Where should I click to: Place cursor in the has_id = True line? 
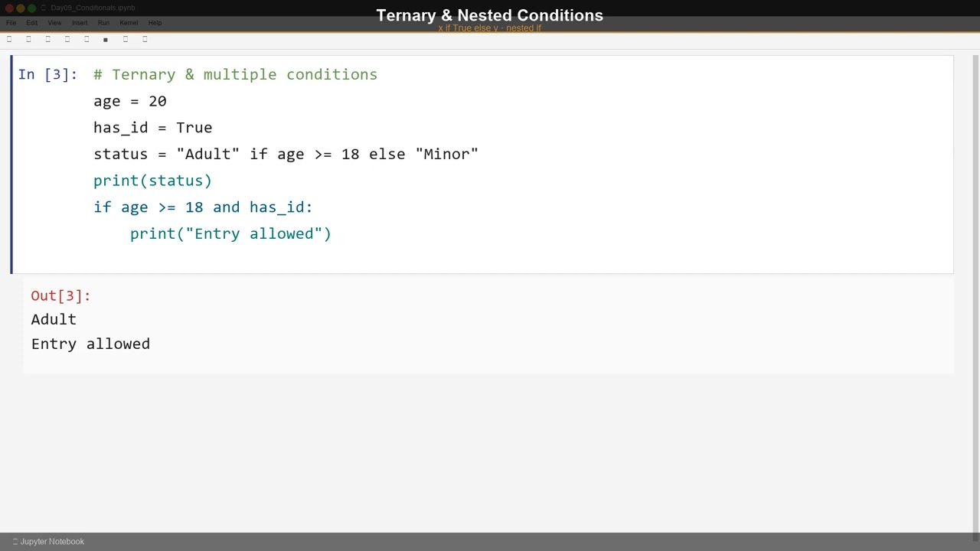153,128
